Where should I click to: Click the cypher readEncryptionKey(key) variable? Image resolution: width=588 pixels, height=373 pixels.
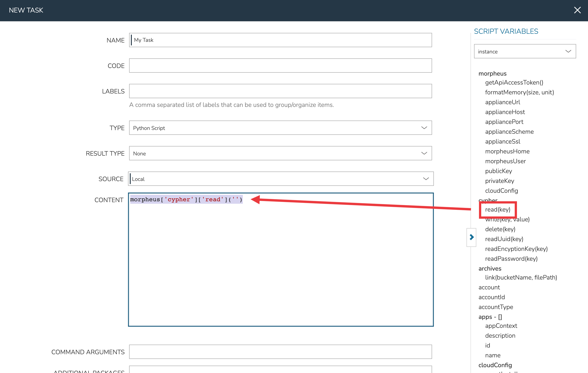click(516, 248)
